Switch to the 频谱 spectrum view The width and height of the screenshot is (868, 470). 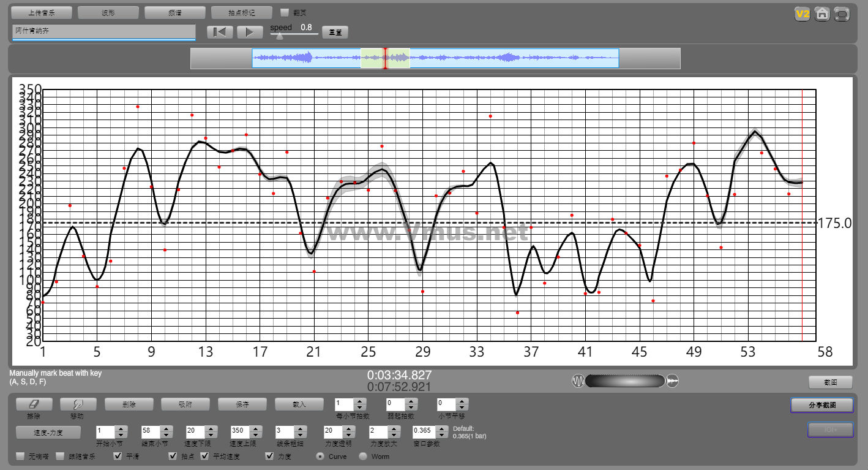coord(174,12)
